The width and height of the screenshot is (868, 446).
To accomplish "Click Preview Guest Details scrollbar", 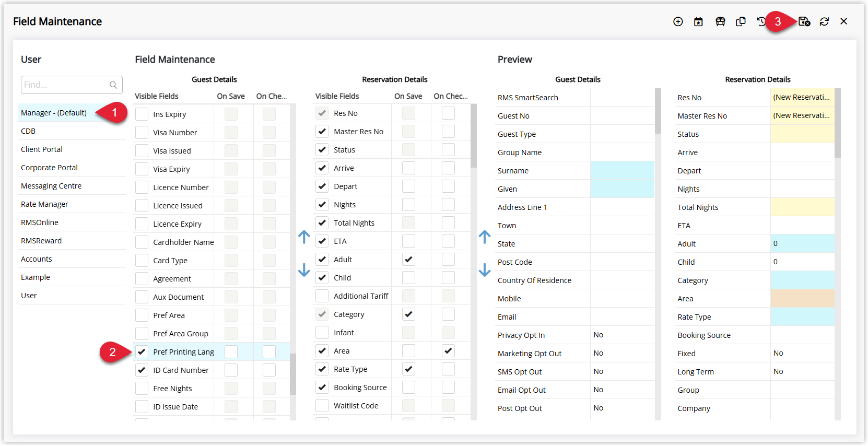I will click(658, 111).
